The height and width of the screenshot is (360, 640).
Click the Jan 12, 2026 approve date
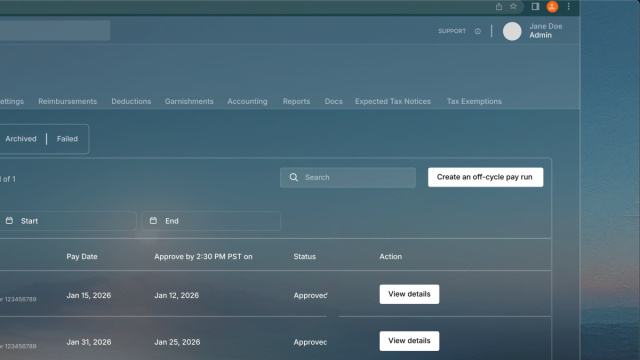click(x=176, y=296)
